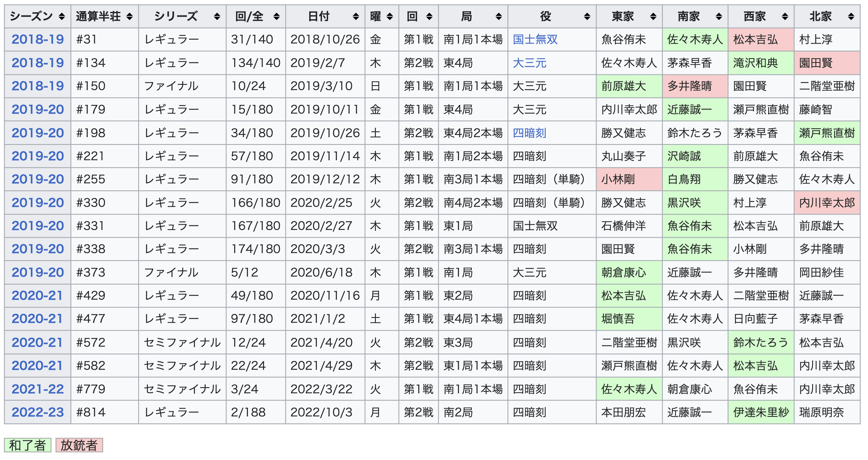
Task: Select green cell 滝沢和典 in row #134
Action: [761, 63]
